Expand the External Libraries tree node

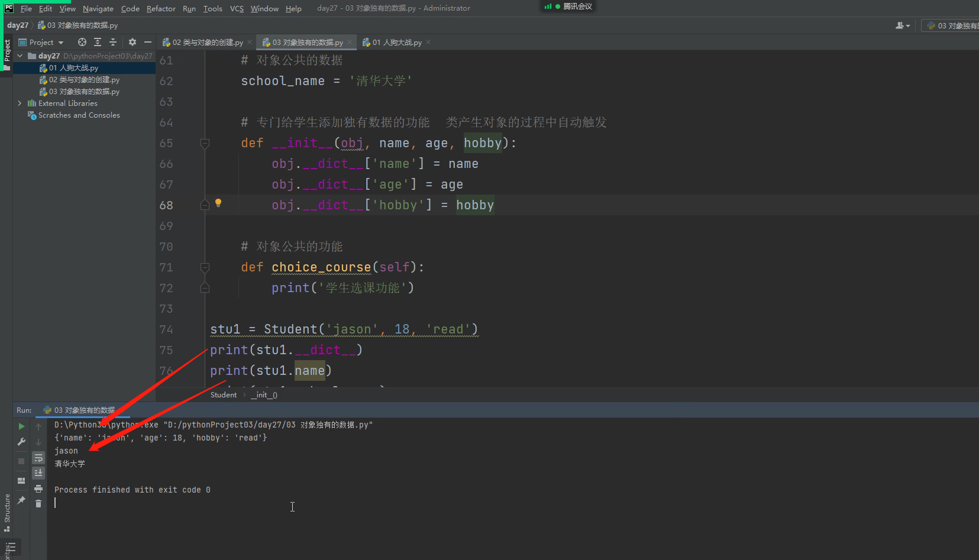pos(20,103)
